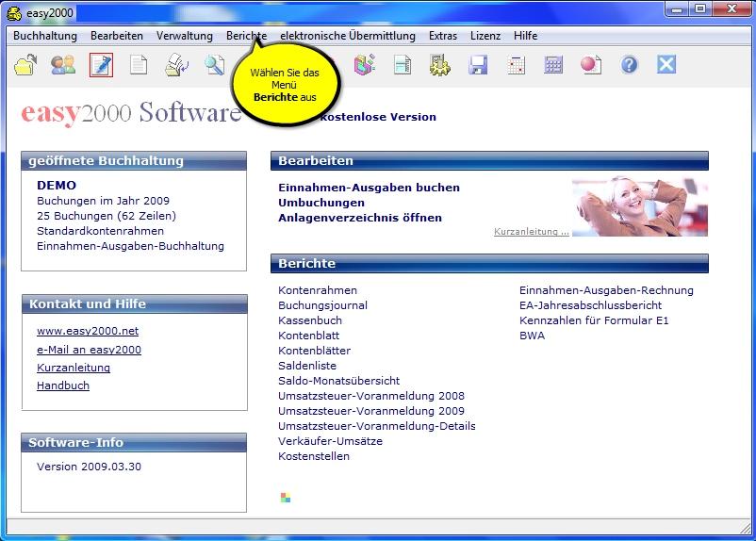Click the open folder toolbar icon
The width and height of the screenshot is (756, 541).
coord(25,65)
